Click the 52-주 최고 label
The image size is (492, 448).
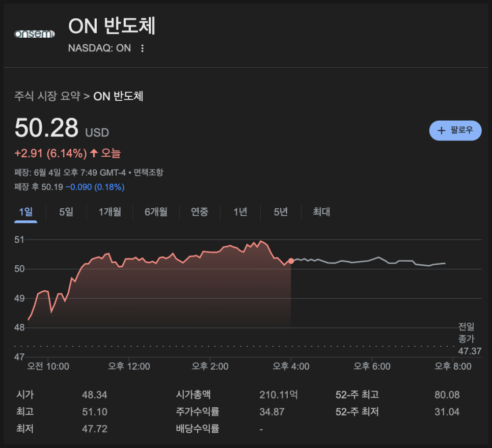357,395
